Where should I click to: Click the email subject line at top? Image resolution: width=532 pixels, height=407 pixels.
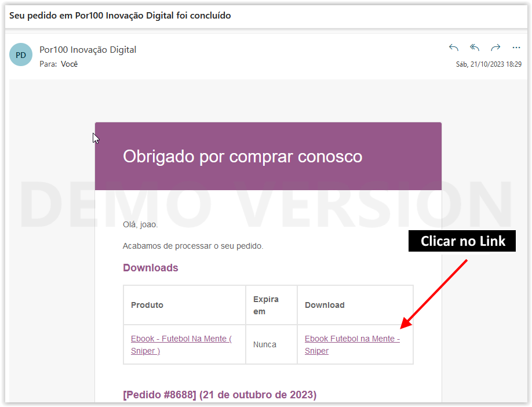[120, 16]
